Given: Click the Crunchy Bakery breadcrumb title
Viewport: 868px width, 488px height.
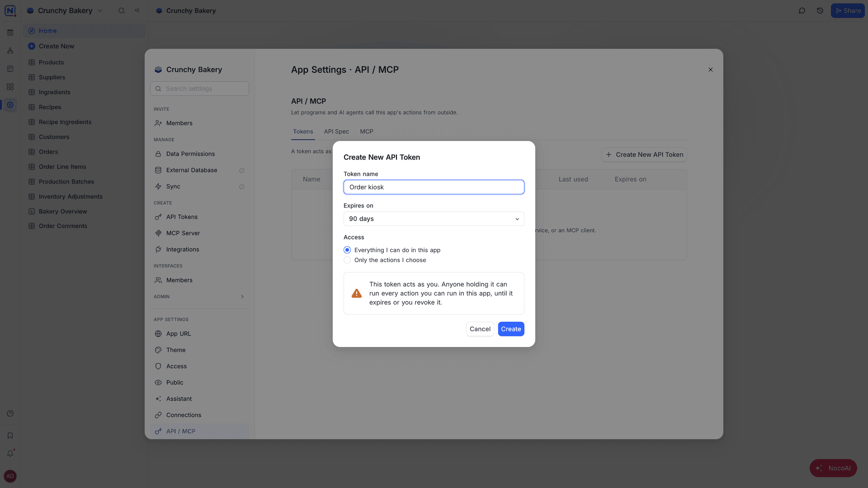Looking at the screenshot, I should pyautogui.click(x=191, y=10).
